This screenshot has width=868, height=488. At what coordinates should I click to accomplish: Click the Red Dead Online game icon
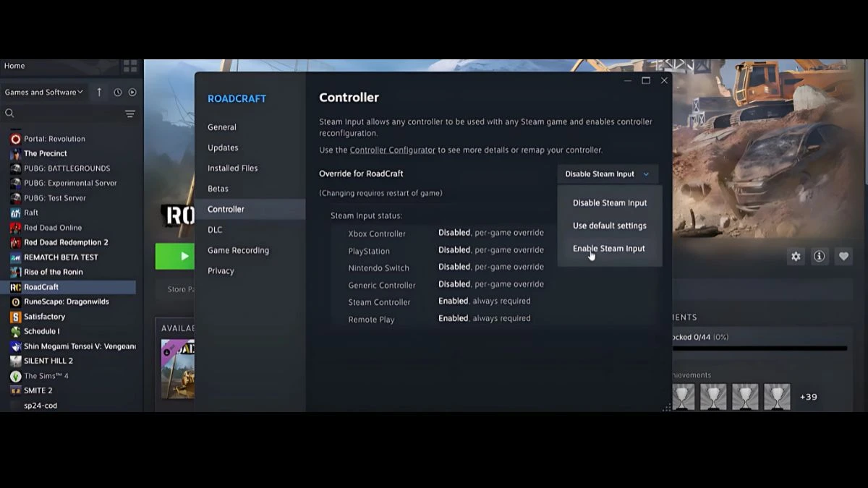(x=15, y=228)
